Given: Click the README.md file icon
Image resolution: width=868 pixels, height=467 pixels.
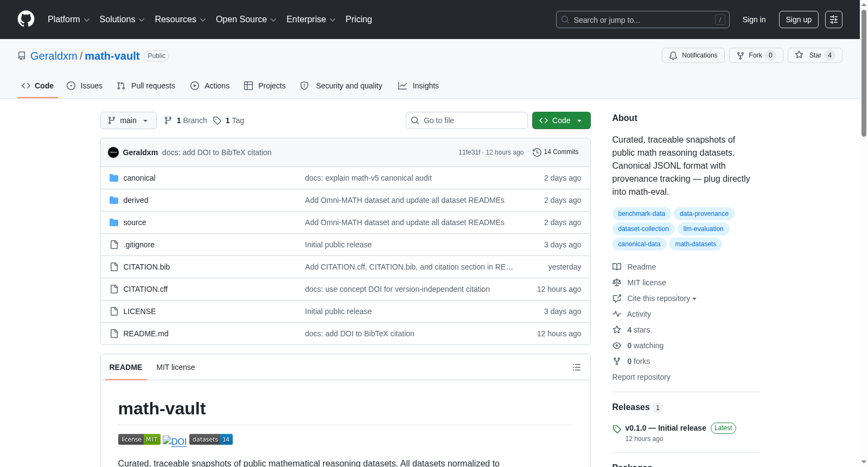Looking at the screenshot, I should [114, 334].
